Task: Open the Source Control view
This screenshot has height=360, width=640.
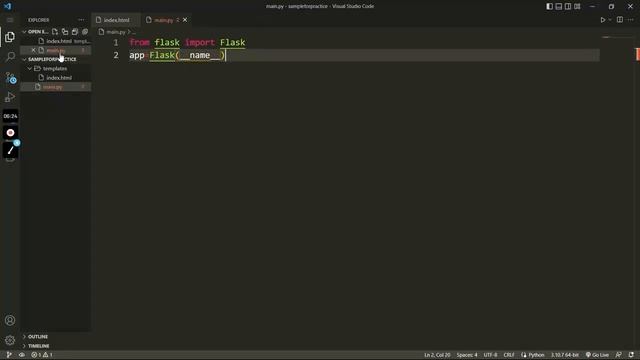Action: [x=10, y=77]
